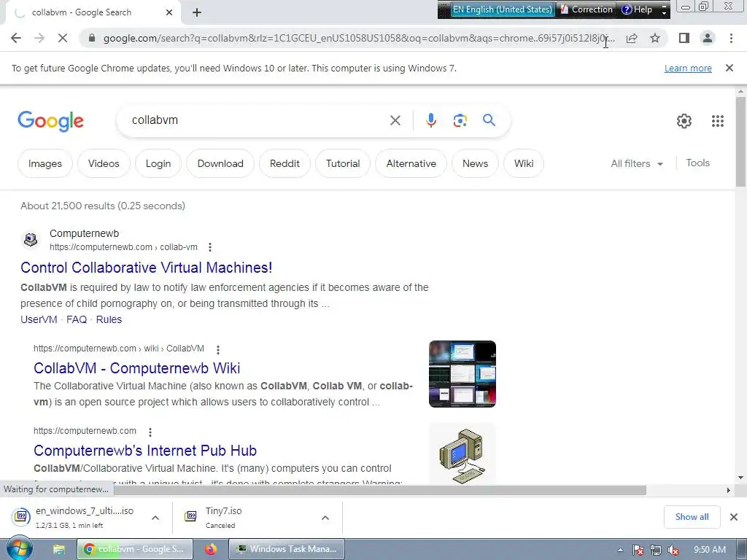Open Learn more about Chrome updates

[688, 68]
